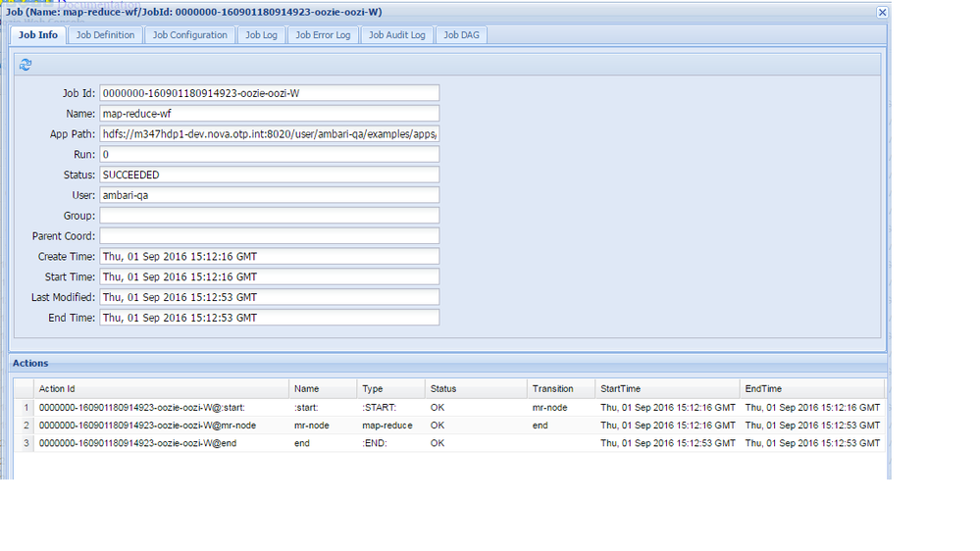This screenshot has width=980, height=551.
Task: Sort actions by Action Id column header
Action: tap(161, 388)
